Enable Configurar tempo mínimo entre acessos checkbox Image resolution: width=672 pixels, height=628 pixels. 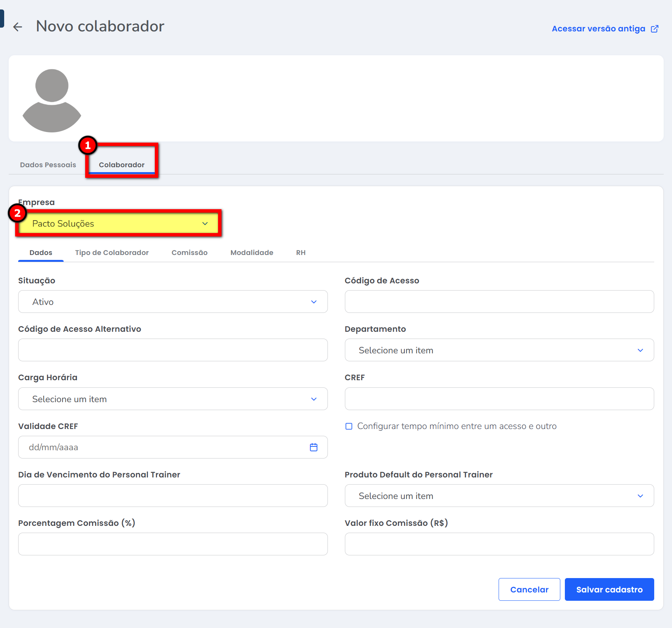(349, 426)
